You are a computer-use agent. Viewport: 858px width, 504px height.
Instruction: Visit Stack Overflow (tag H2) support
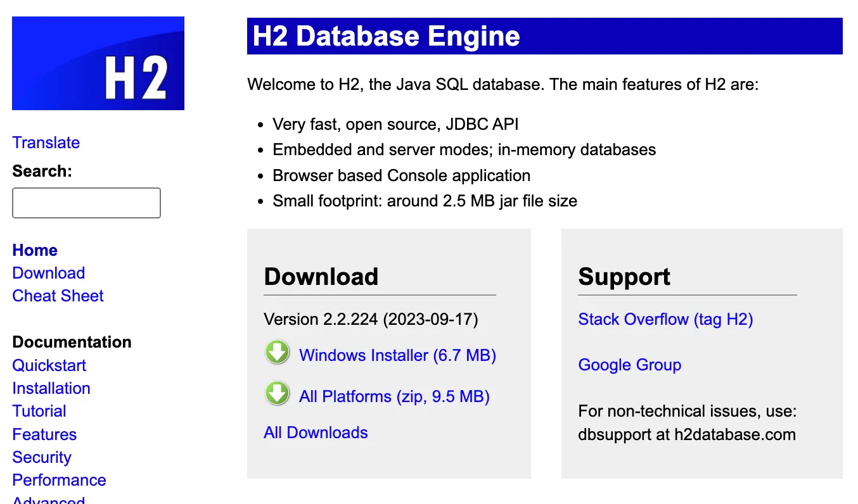(x=665, y=319)
